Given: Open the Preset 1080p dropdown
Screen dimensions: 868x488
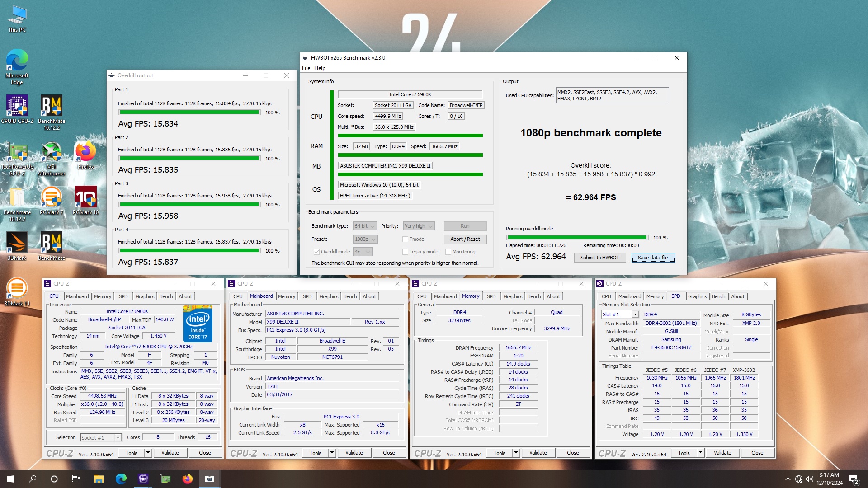Looking at the screenshot, I should coord(365,239).
